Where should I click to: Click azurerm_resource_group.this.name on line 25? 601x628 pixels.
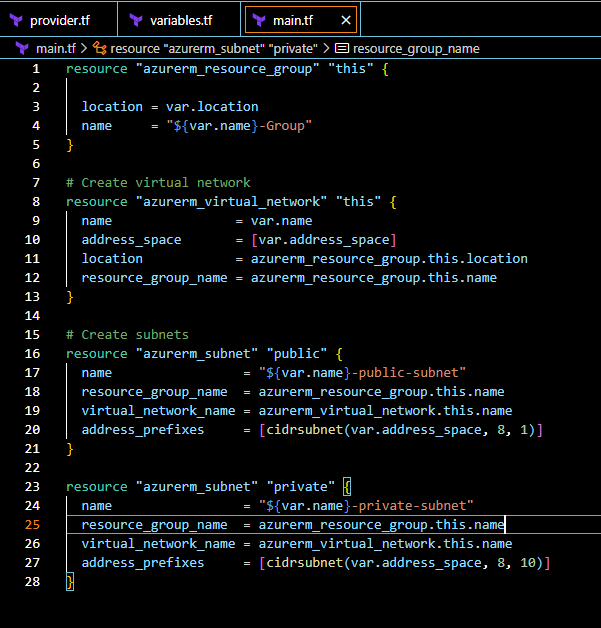(x=381, y=525)
